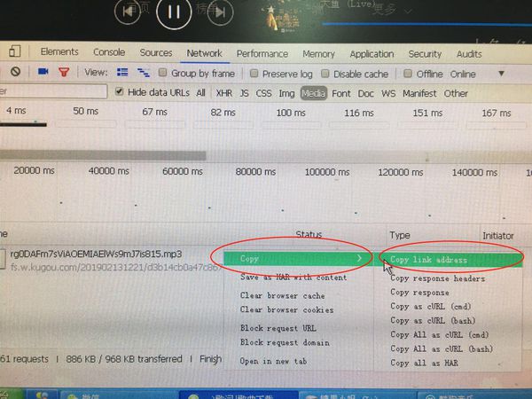532x399 pixels.
Task: Open the Online throttling dropdown
Action: 477,74
